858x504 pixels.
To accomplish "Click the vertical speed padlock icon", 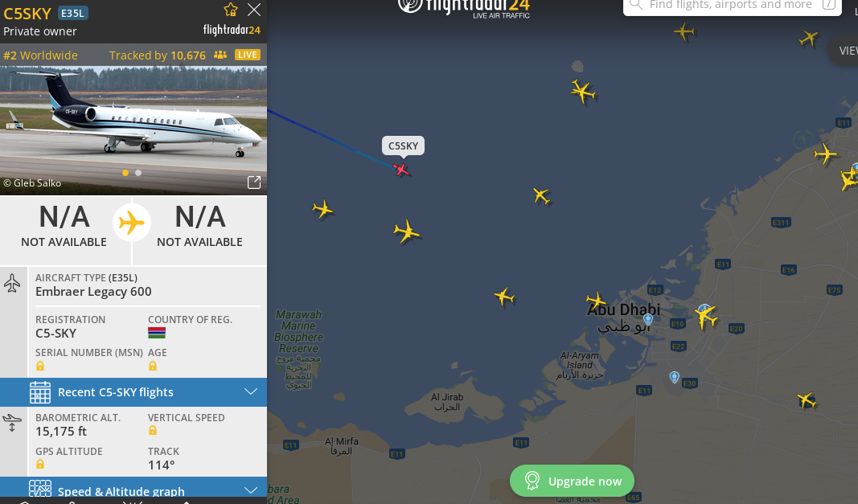I will [x=153, y=431].
